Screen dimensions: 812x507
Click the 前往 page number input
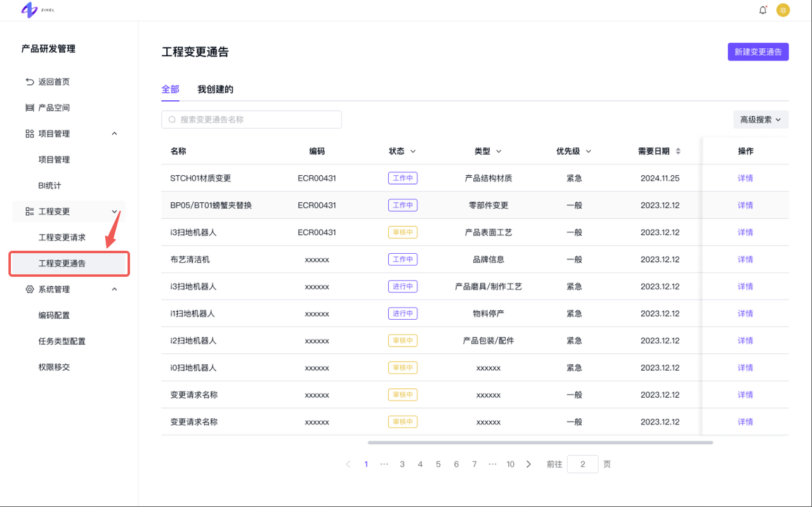point(582,464)
